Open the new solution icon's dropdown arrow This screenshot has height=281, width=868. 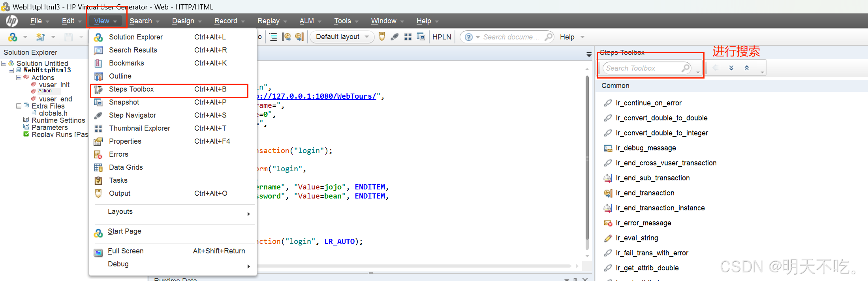[x=25, y=37]
